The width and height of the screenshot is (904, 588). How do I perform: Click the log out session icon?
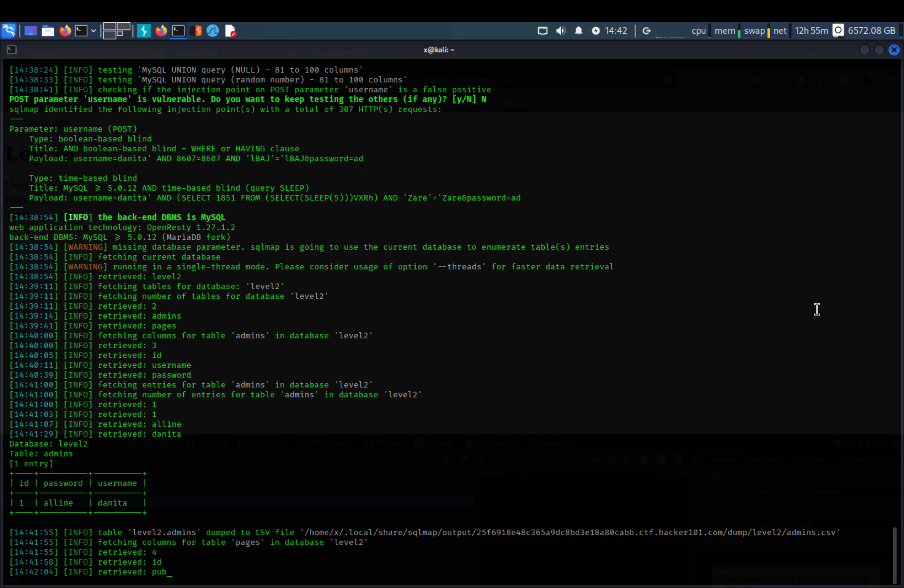647,31
